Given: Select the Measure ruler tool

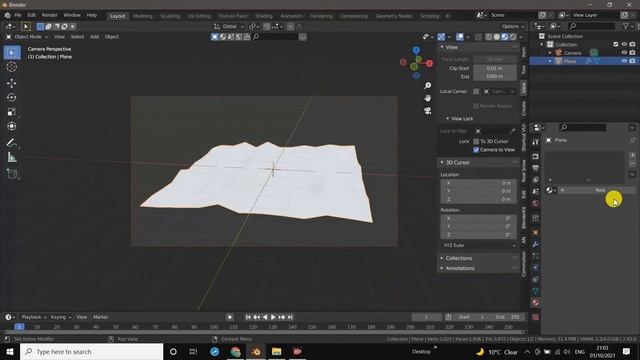Looking at the screenshot, I should 11,157.
